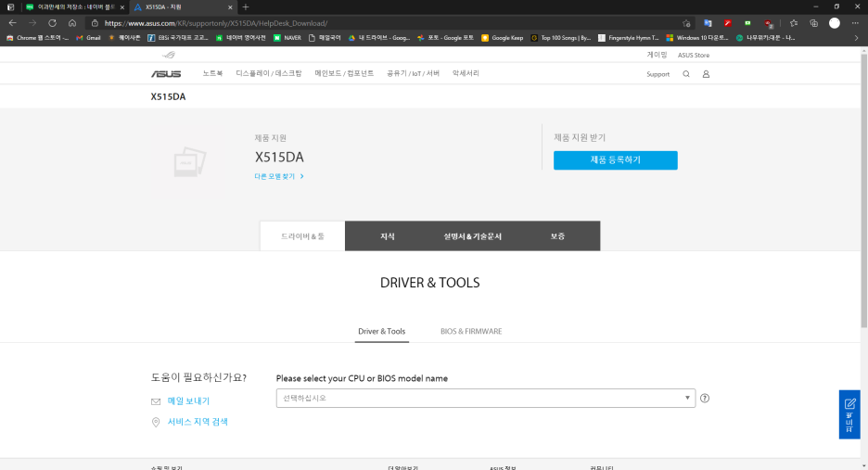868x470 pixels.
Task: Open the NAVER bookmark
Action: click(x=287, y=38)
